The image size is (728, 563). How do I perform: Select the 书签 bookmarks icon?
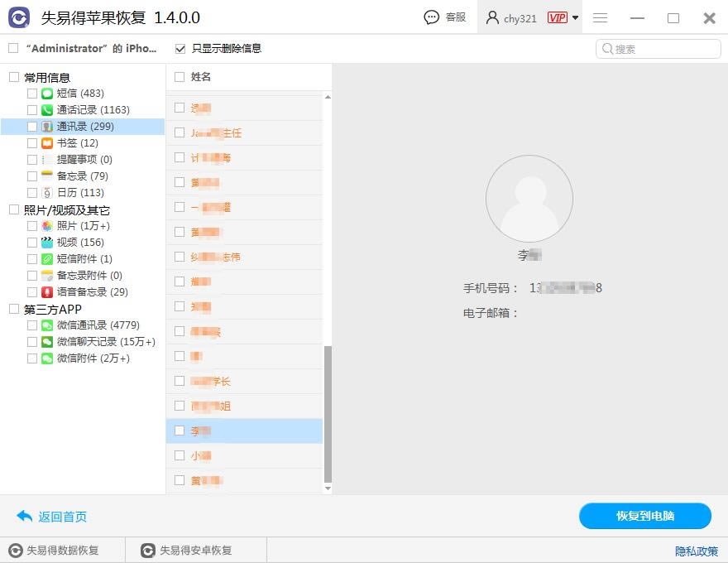coord(47,143)
